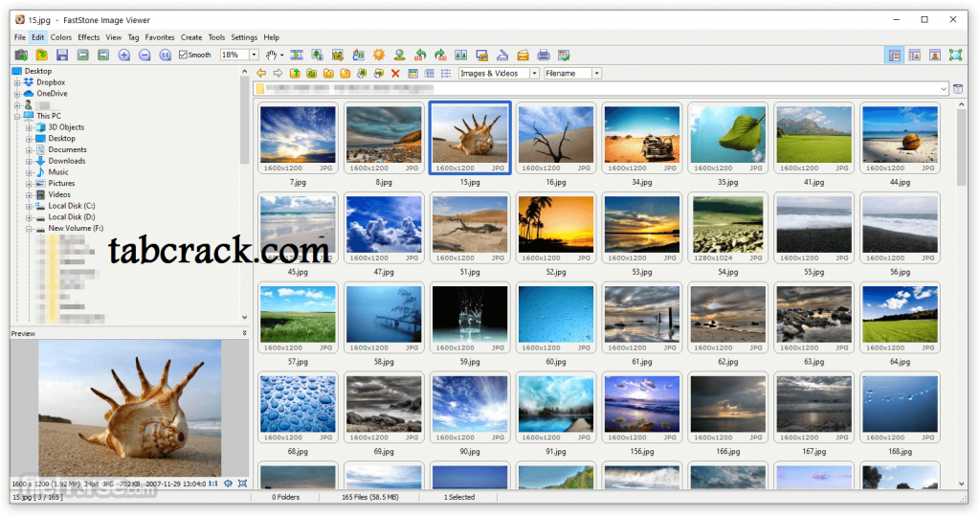This screenshot has width=980, height=517.
Task: Select Pictures folder in tree
Action: coord(61,183)
